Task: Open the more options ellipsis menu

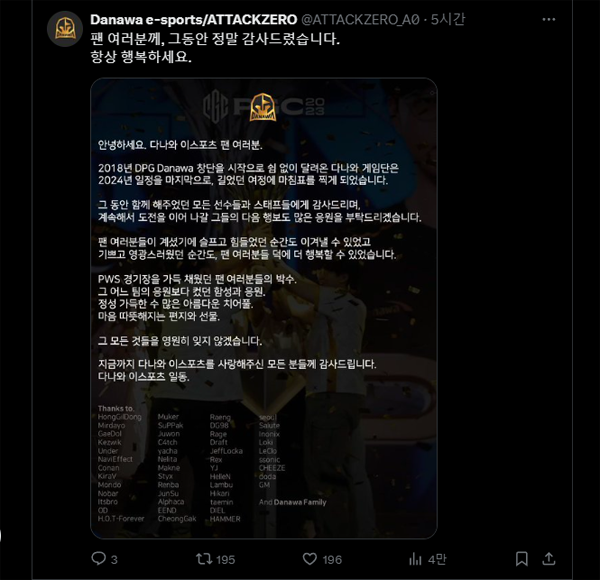Action: pyautogui.click(x=549, y=20)
